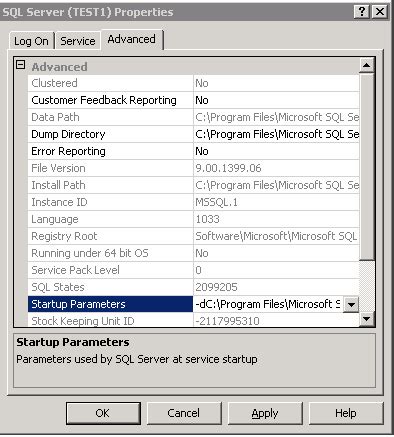Viewport: 394px width, 437px height.
Task: Click the vertical scrollbar thumb
Action: 367,167
